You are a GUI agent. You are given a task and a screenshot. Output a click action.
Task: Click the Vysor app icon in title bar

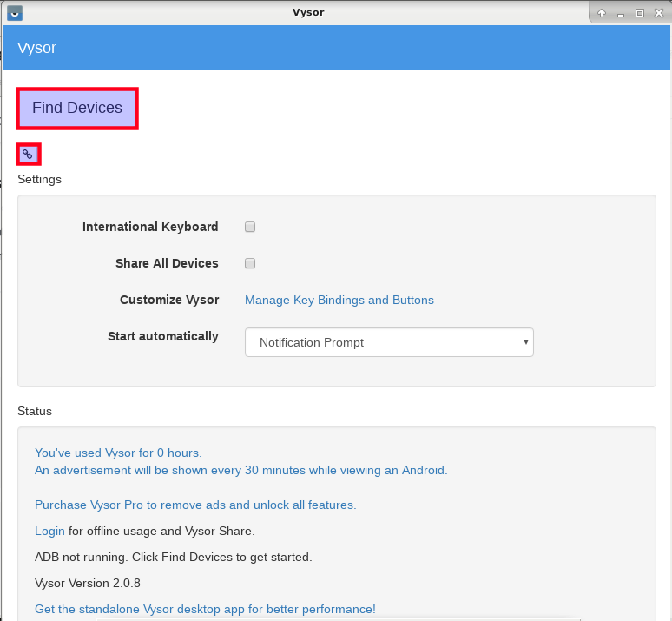[x=15, y=13]
